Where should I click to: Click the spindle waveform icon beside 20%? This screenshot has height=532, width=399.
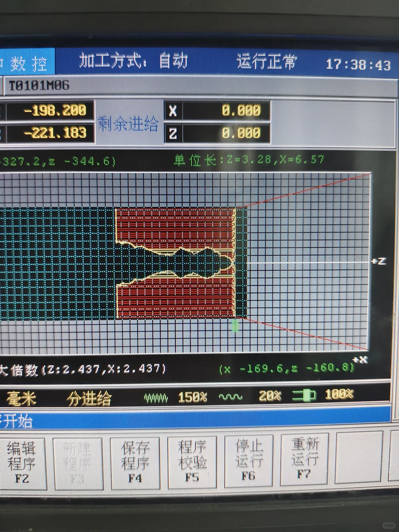click(231, 396)
